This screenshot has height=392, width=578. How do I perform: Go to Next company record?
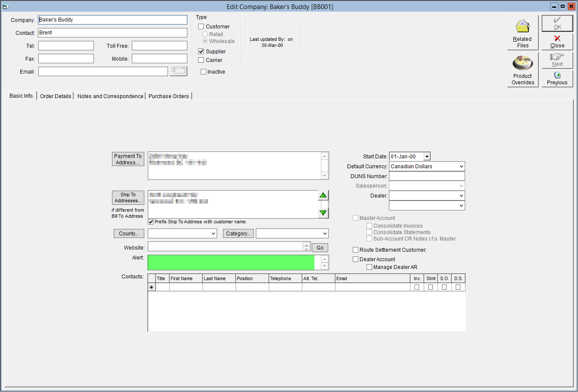[557, 60]
